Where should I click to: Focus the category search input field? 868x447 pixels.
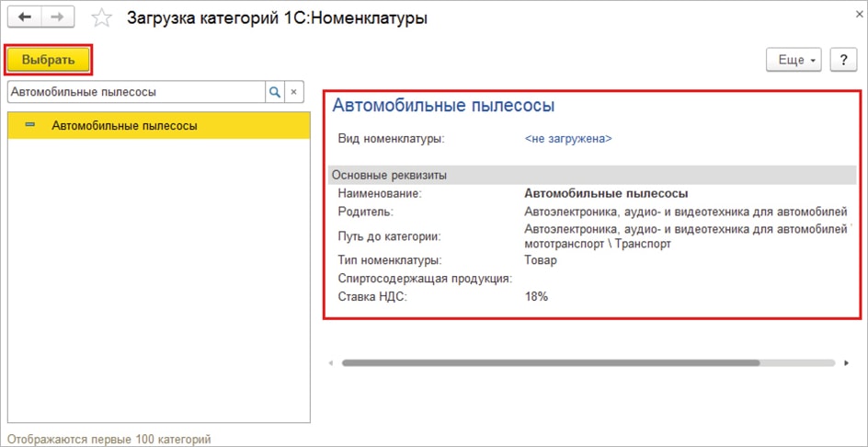click(x=135, y=92)
